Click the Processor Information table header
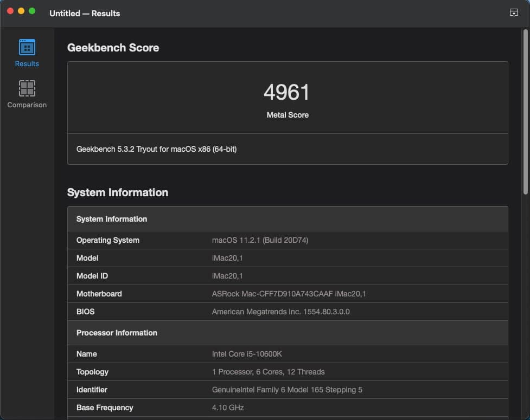Image resolution: width=530 pixels, height=420 pixels. (x=288, y=333)
